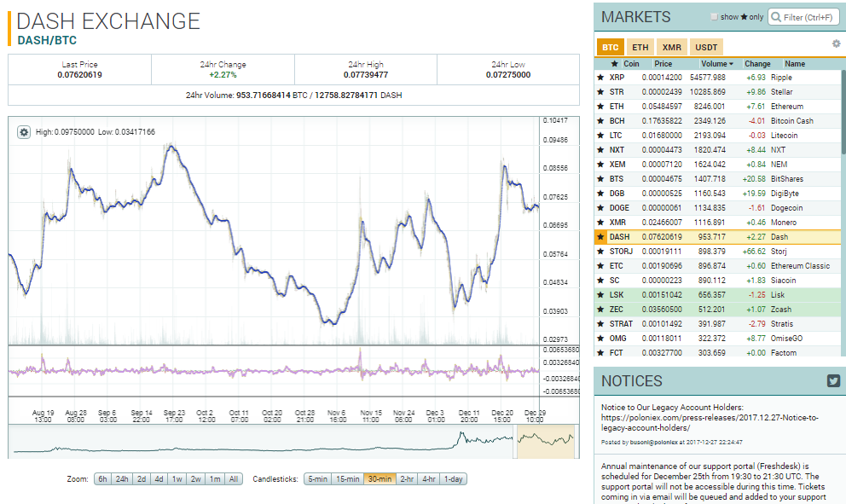This screenshot has height=504, width=846.
Task: Open the Zcash market row
Action: [x=717, y=310]
